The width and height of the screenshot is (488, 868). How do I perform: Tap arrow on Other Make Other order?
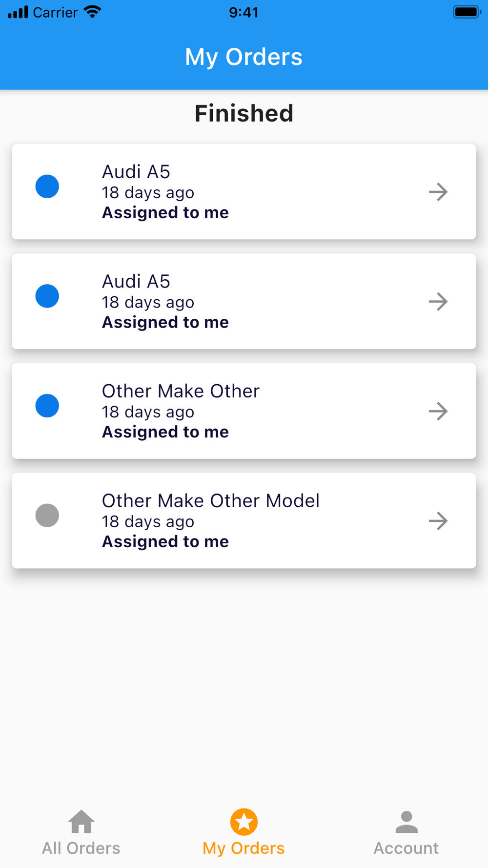click(x=438, y=411)
